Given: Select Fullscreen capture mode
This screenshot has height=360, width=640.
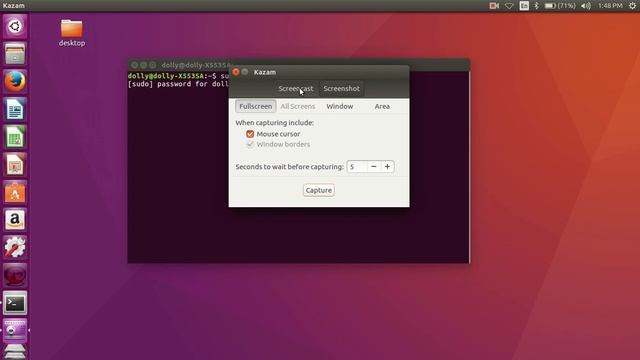Looking at the screenshot, I should click(x=256, y=106).
